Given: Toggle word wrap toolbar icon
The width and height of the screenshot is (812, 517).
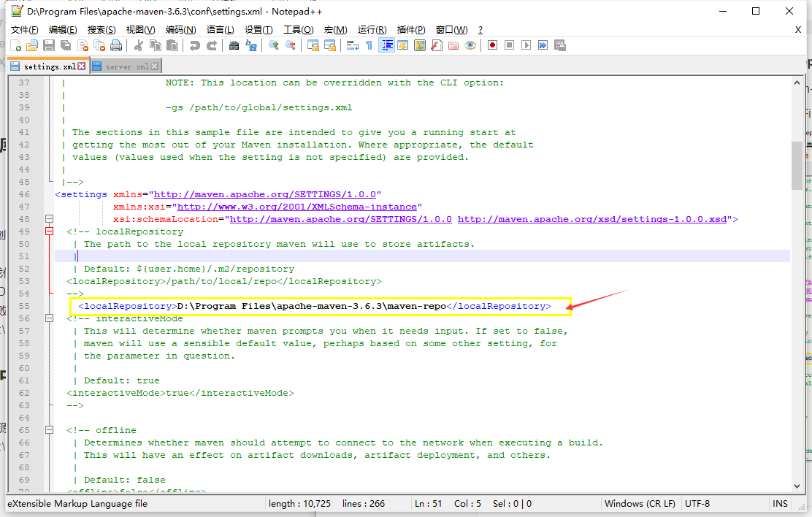Looking at the screenshot, I should pos(353,45).
